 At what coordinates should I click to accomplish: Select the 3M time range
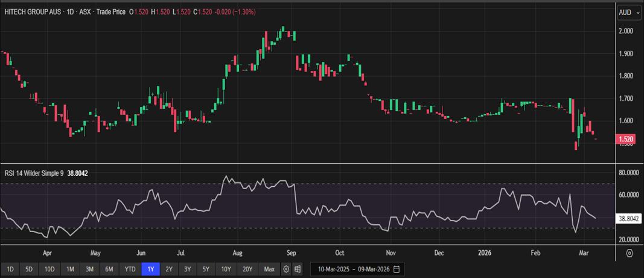pyautogui.click(x=89, y=268)
